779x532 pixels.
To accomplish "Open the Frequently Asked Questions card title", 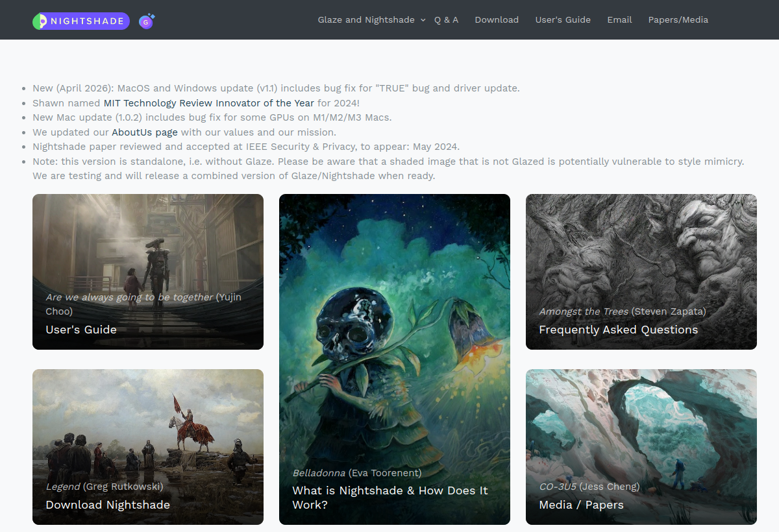I will 618,330.
